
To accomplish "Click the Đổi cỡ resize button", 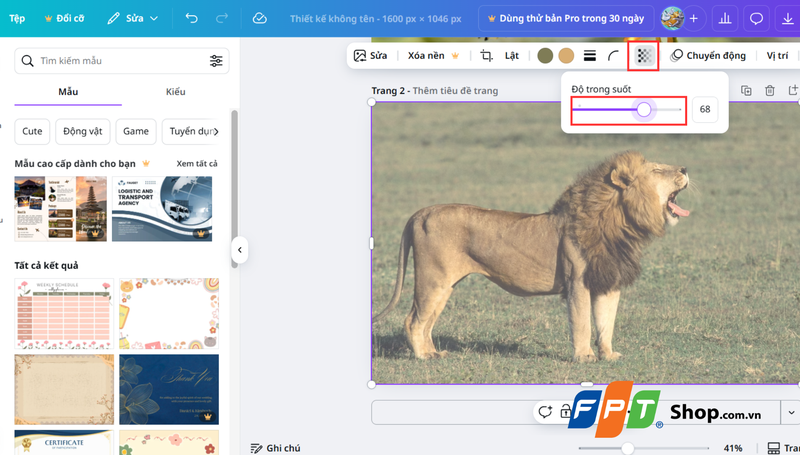I will pos(65,18).
